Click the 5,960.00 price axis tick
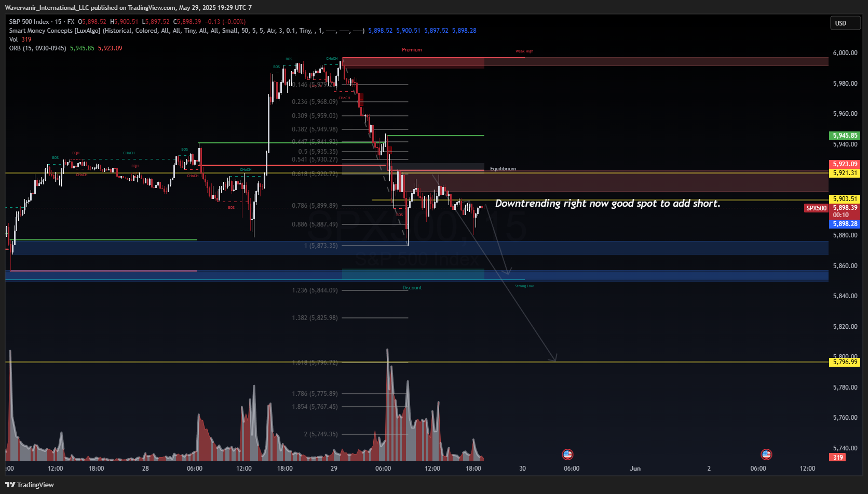868x494 pixels. [x=845, y=114]
